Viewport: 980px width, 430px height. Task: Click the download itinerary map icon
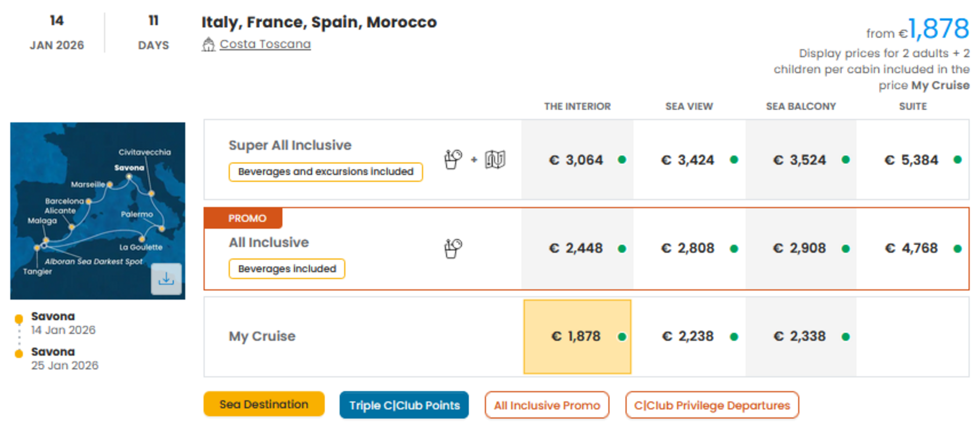[x=166, y=278]
